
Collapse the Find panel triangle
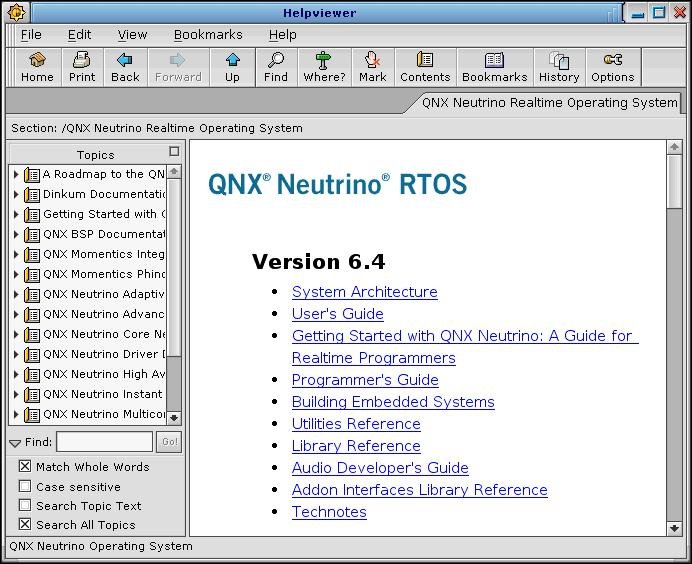15,442
